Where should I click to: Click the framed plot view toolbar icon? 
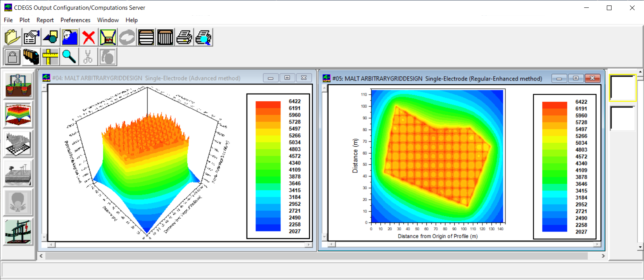tap(108, 38)
